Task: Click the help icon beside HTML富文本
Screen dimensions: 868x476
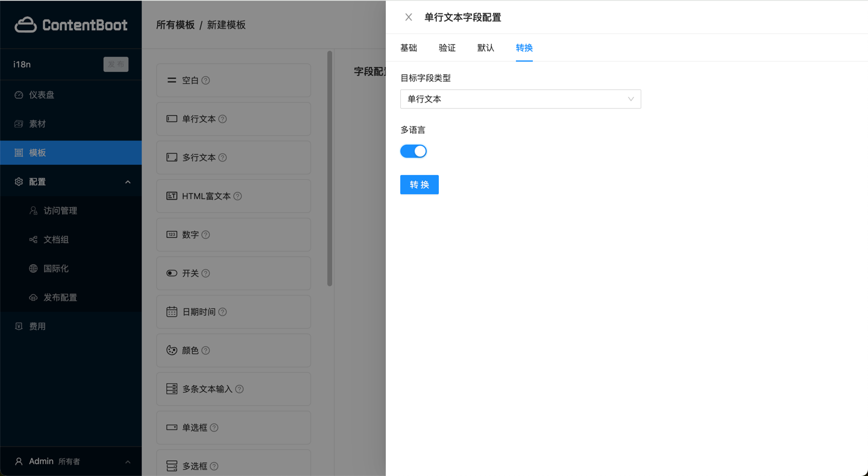Action: pyautogui.click(x=237, y=196)
